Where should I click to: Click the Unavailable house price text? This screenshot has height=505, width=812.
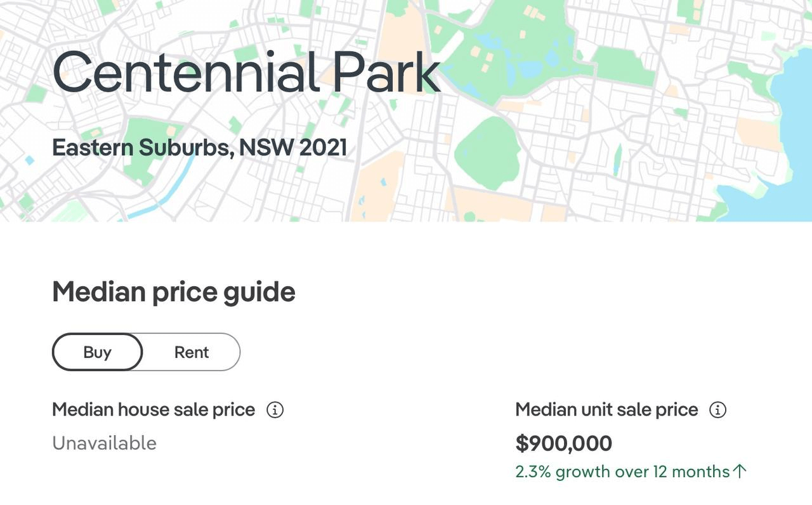[x=104, y=443]
